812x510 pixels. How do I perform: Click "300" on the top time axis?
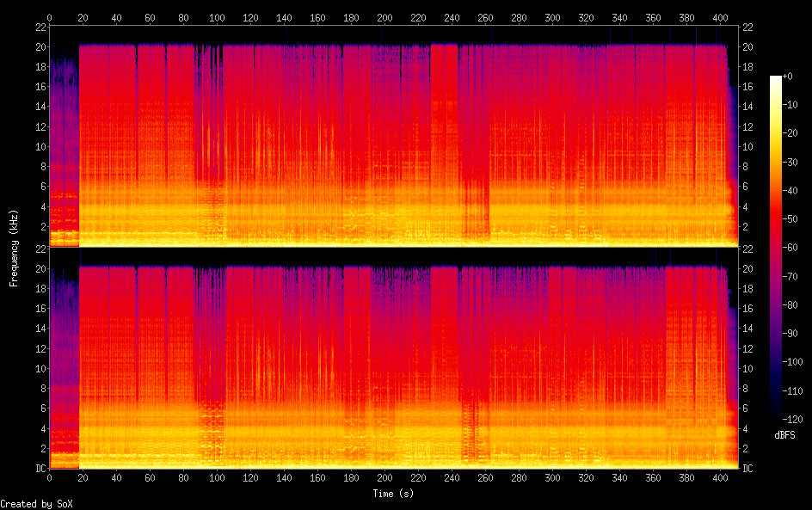pos(552,17)
